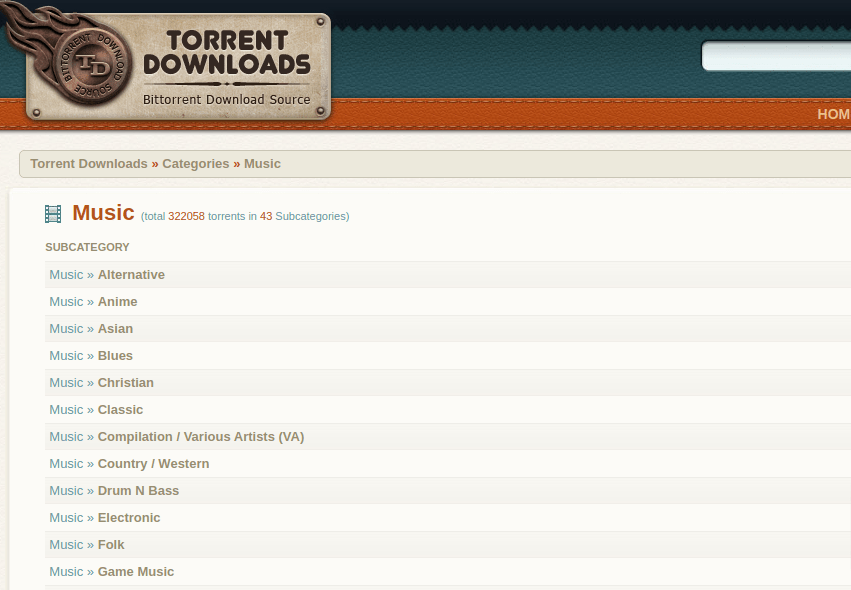This screenshot has height=590, width=851.
Task: Open the Folk music subcategory
Action: tap(111, 545)
